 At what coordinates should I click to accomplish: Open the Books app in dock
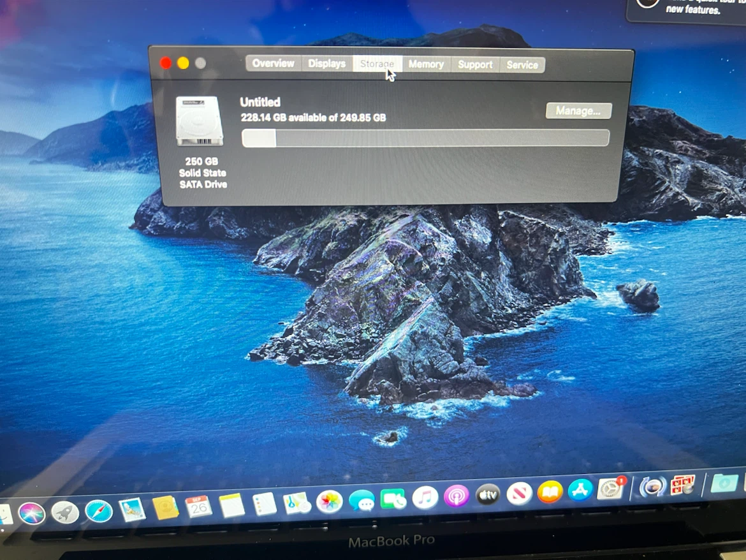(550, 492)
